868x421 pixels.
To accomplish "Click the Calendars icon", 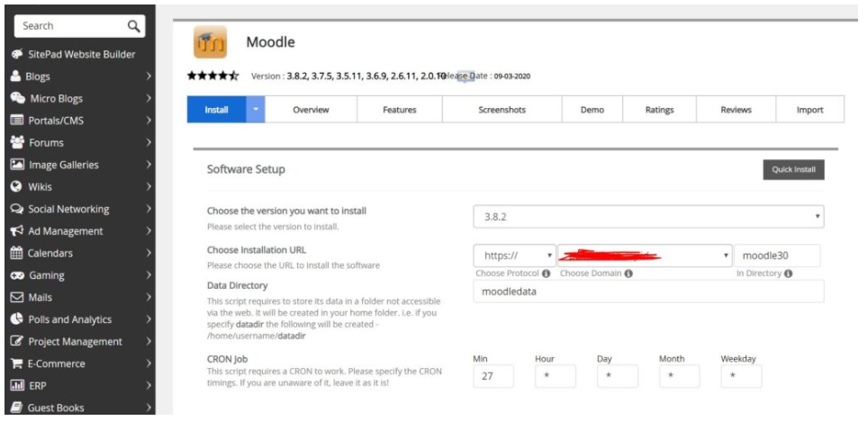I will pos(16,254).
